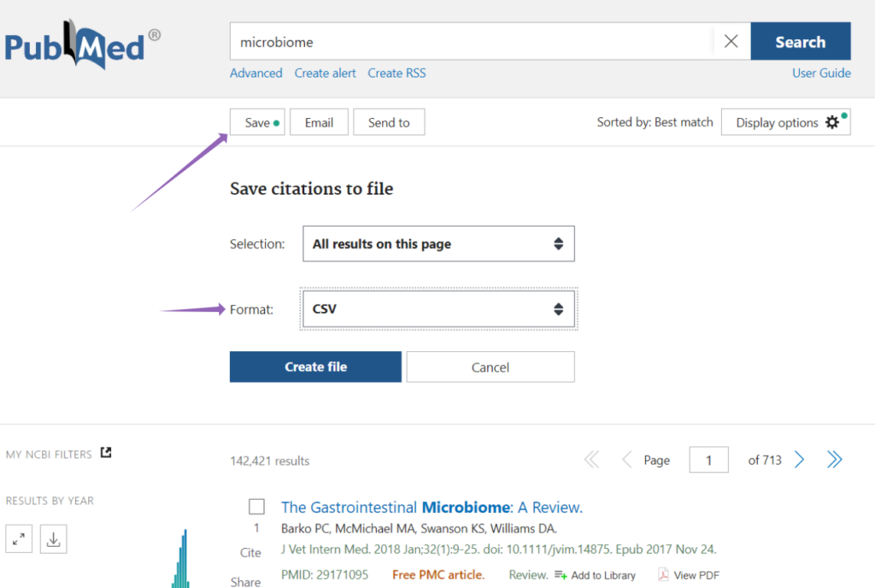Open MY NCBI FILTERS external link icon
This screenshot has width=875, height=588.
coord(106,453)
